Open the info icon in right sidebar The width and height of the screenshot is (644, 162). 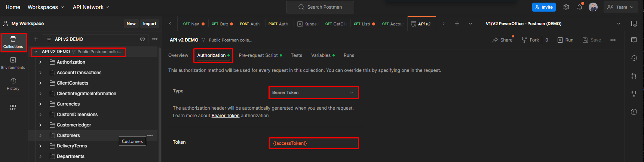point(634,112)
